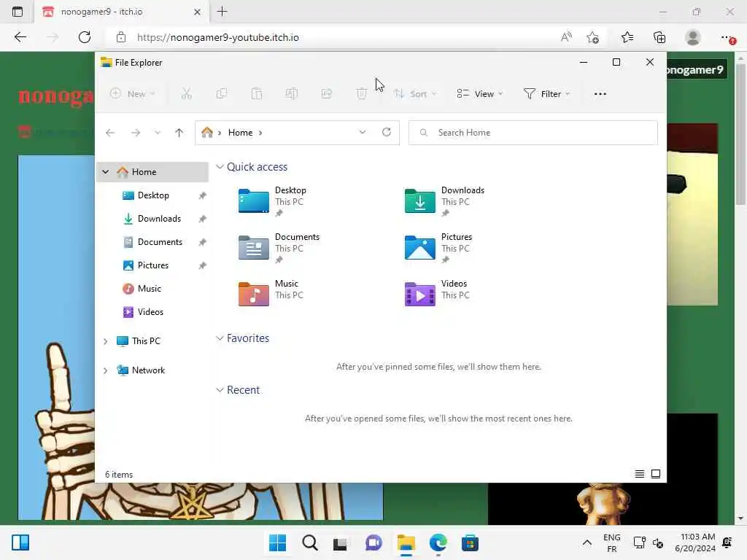Open taskbar Search

click(x=309, y=542)
